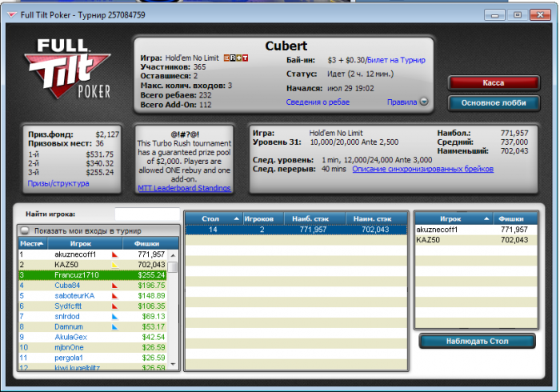
Task: Select Sydfcftt in the standings list
Action: click(x=93, y=306)
